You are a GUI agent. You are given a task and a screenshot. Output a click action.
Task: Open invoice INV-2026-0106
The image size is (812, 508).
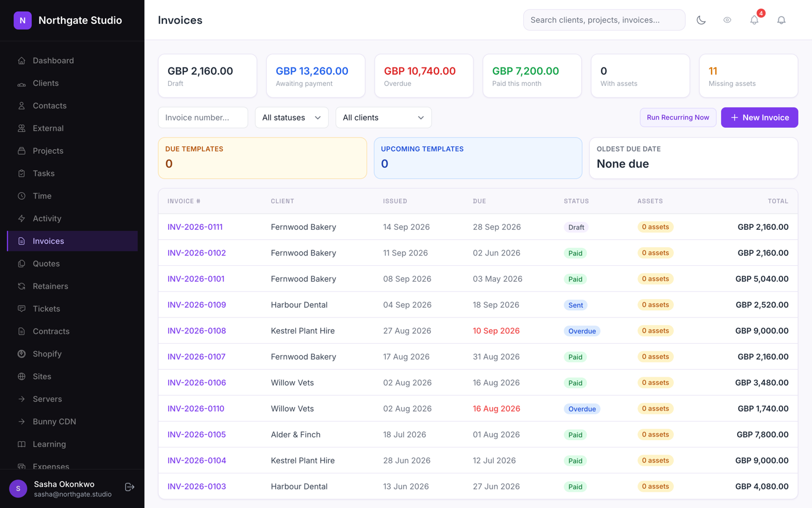197,383
